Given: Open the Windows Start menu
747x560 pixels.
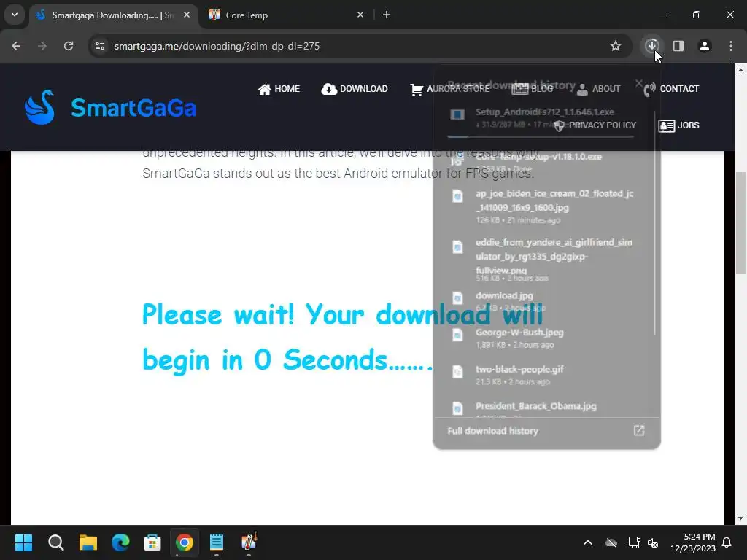Looking at the screenshot, I should [23, 542].
